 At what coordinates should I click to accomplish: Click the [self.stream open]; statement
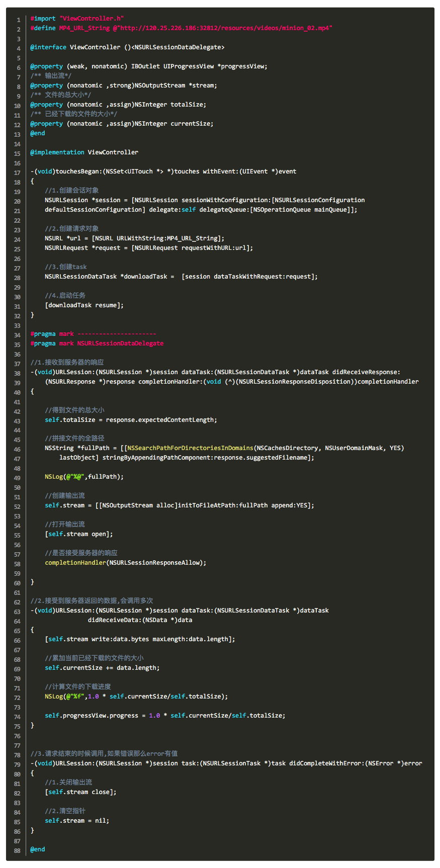[79, 534]
